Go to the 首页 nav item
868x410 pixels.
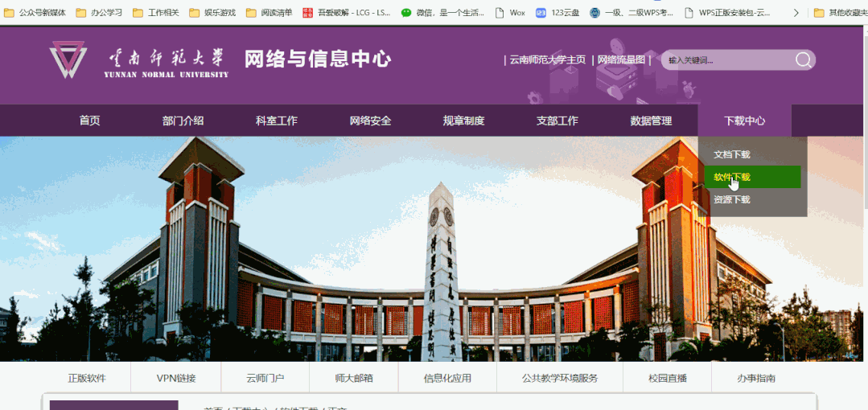tap(89, 121)
